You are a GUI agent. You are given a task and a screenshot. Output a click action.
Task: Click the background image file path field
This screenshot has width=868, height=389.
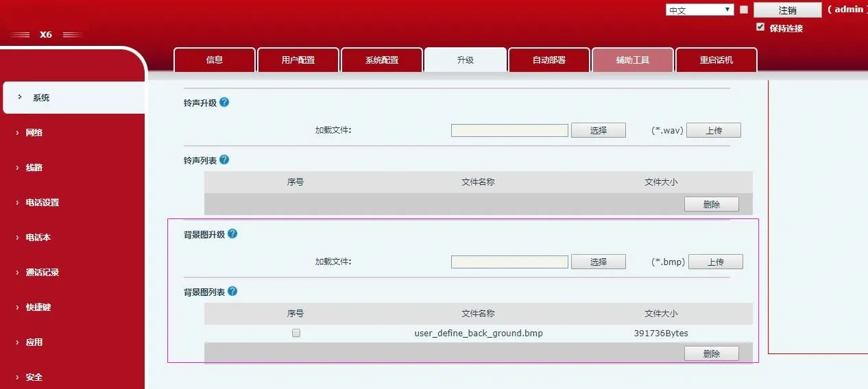click(509, 262)
